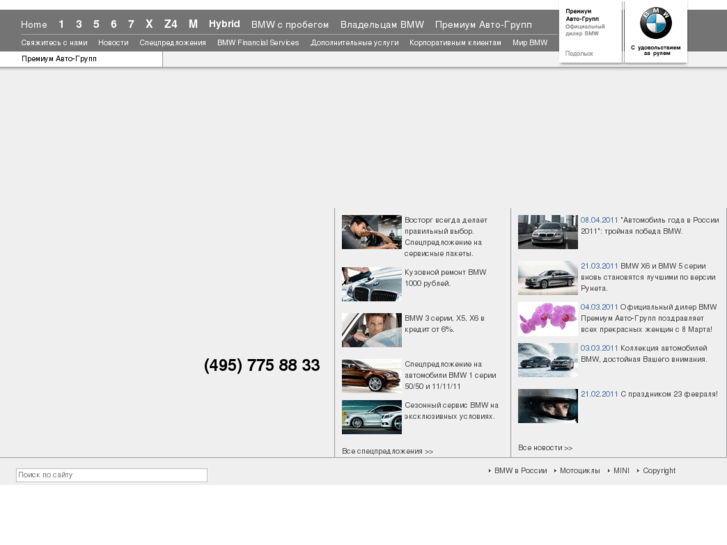The height and width of the screenshot is (545, 727).
Task: Click 'Мотоциклы' footer link
Action: pyautogui.click(x=580, y=471)
